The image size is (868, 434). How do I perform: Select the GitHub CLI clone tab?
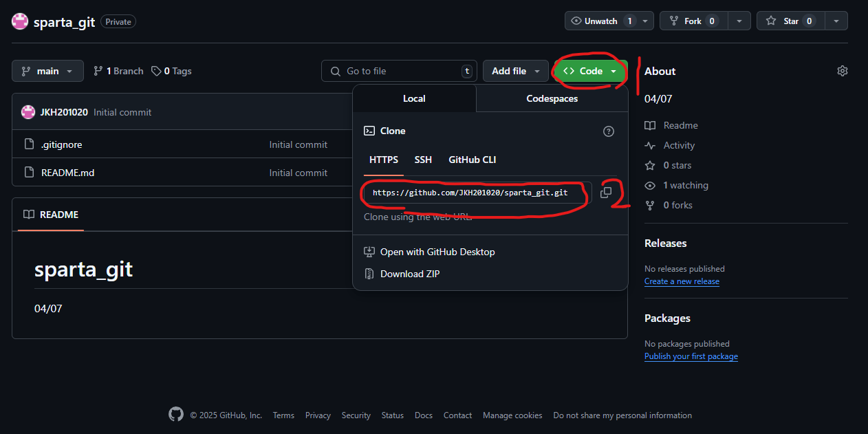point(473,160)
